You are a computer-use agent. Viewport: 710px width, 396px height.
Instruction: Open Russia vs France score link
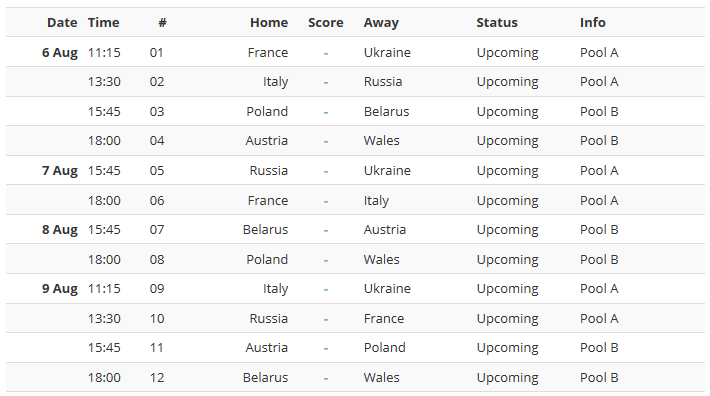coord(326,319)
